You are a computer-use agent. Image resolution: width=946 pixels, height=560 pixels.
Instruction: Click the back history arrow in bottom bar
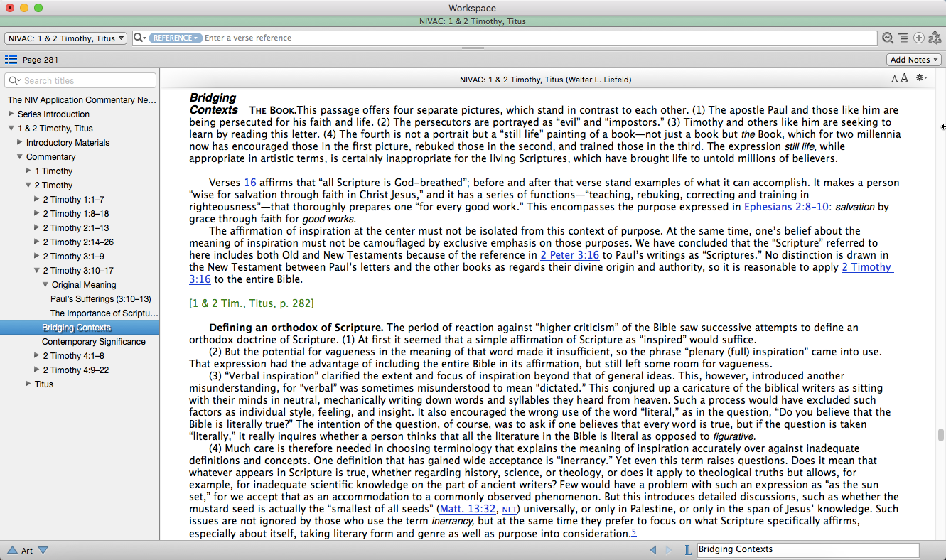[x=653, y=550]
